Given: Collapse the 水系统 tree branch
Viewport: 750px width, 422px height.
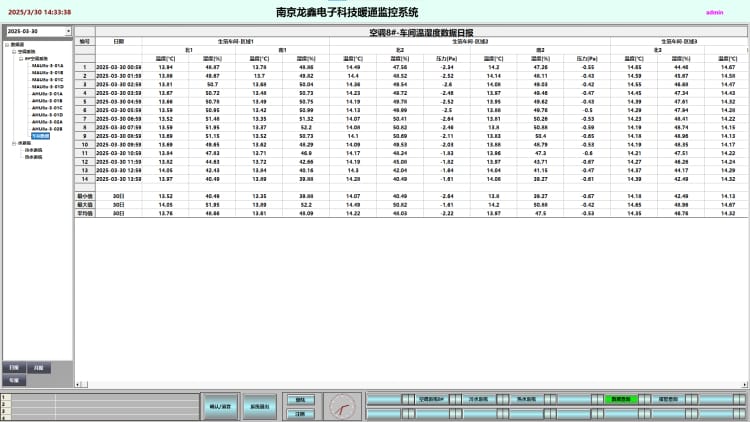Looking at the screenshot, I should (x=14, y=143).
